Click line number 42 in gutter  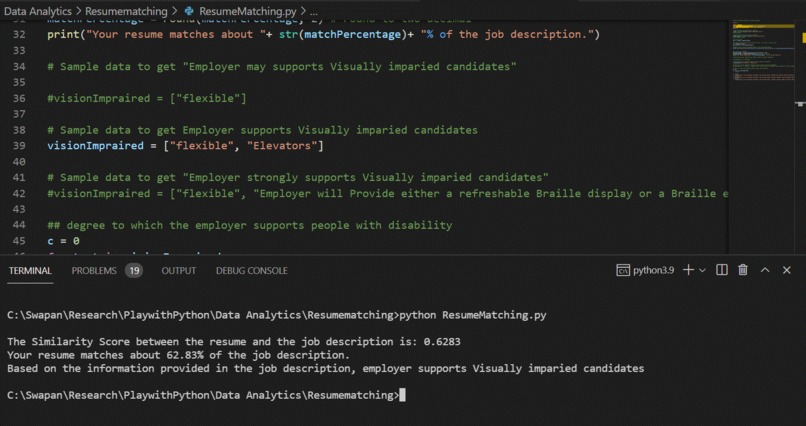19,194
